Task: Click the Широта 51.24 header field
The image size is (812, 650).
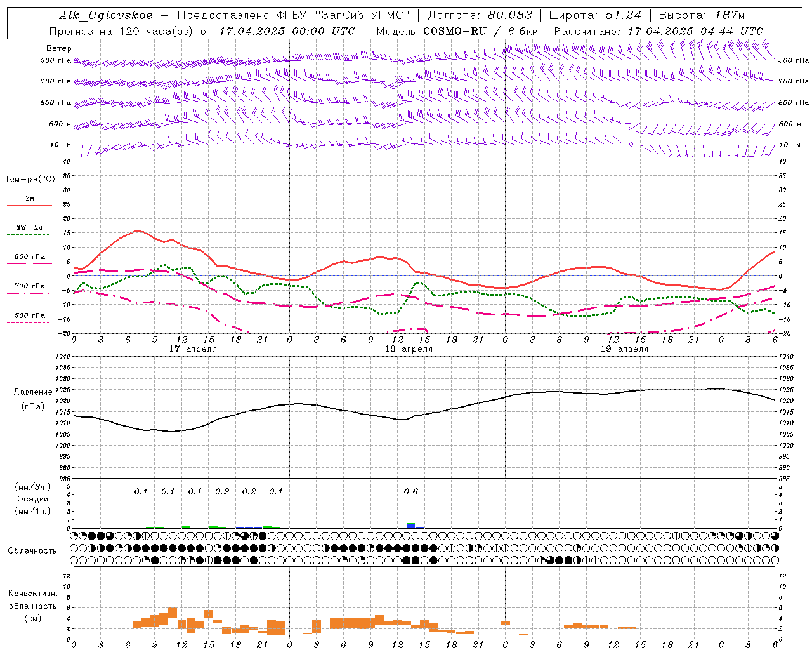Action: 595,15
